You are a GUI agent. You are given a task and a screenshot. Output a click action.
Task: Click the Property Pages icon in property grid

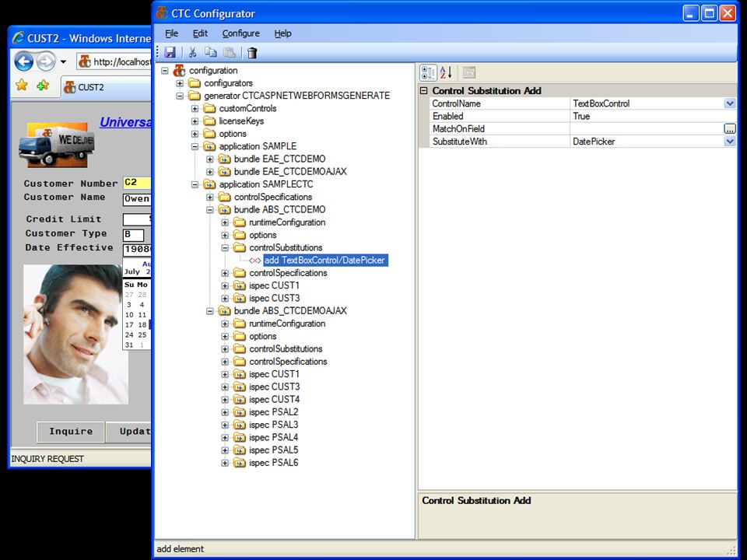coord(469,72)
